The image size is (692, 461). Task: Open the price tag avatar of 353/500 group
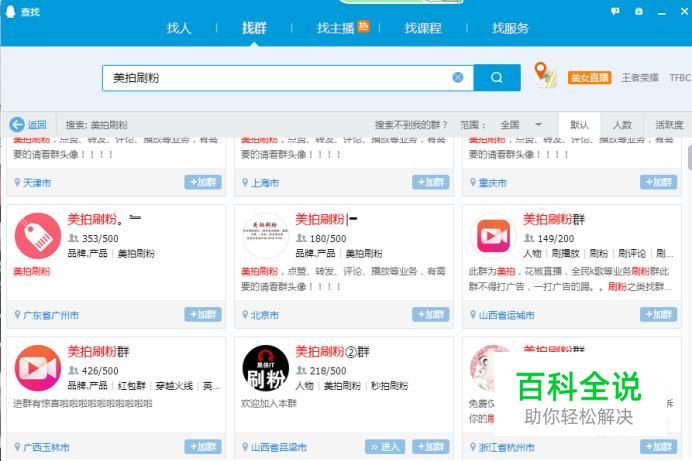(38, 236)
